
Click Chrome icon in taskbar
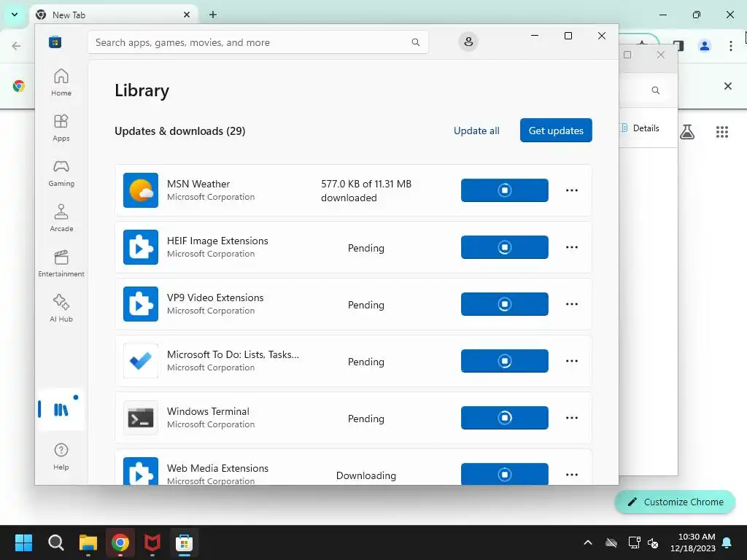(120, 542)
